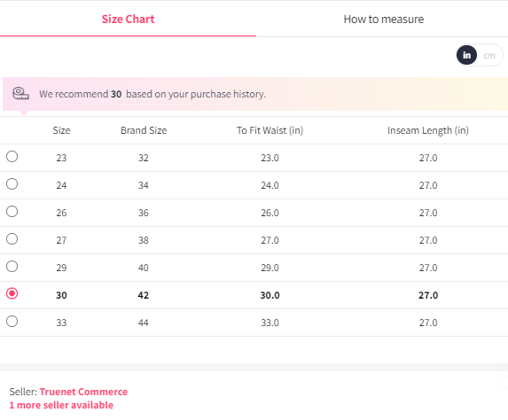This screenshot has width=508, height=420.
Task: Click brand size 44 cell
Action: coord(144,323)
